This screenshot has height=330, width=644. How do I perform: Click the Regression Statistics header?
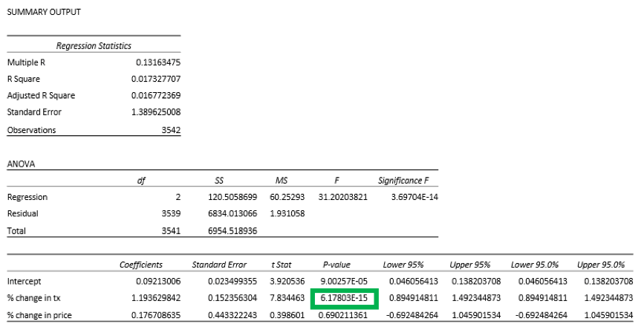94,45
